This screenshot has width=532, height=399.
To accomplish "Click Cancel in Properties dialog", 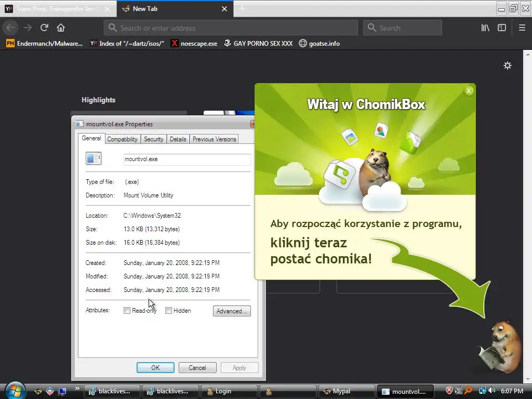I will tap(197, 367).
